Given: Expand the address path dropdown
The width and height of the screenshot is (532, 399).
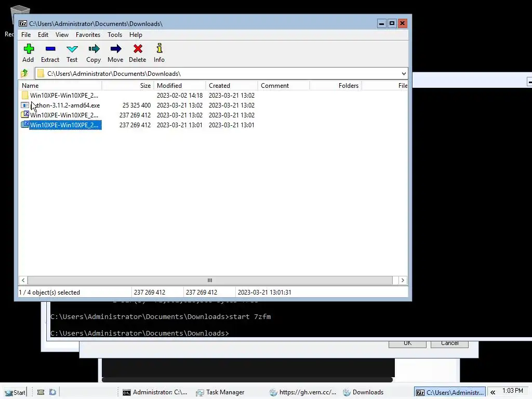Looking at the screenshot, I should pyautogui.click(x=403, y=74).
